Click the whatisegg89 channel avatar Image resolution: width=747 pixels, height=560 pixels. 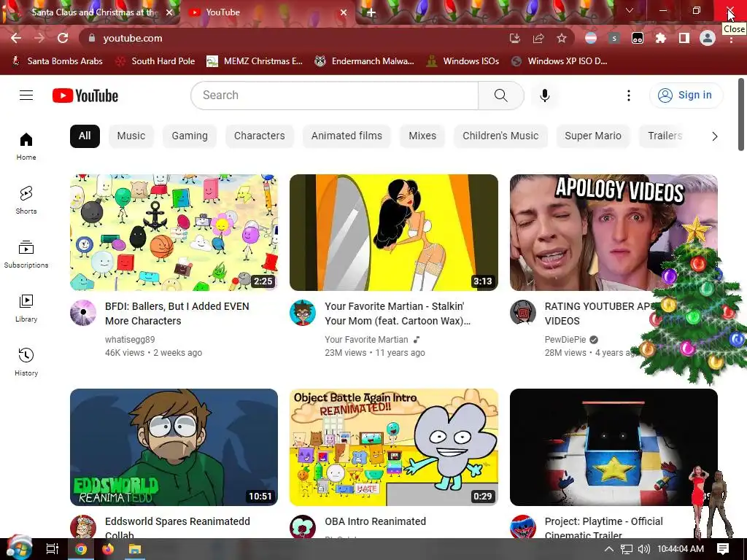click(x=83, y=313)
